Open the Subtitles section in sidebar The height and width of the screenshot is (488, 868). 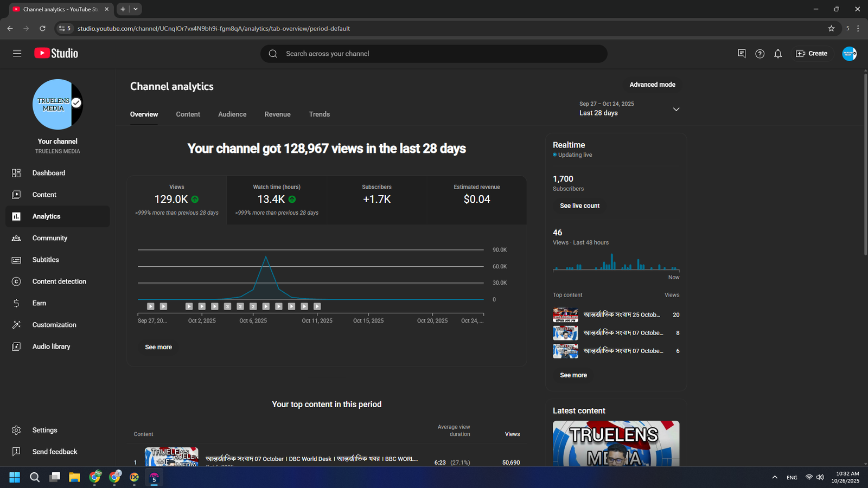pyautogui.click(x=46, y=260)
